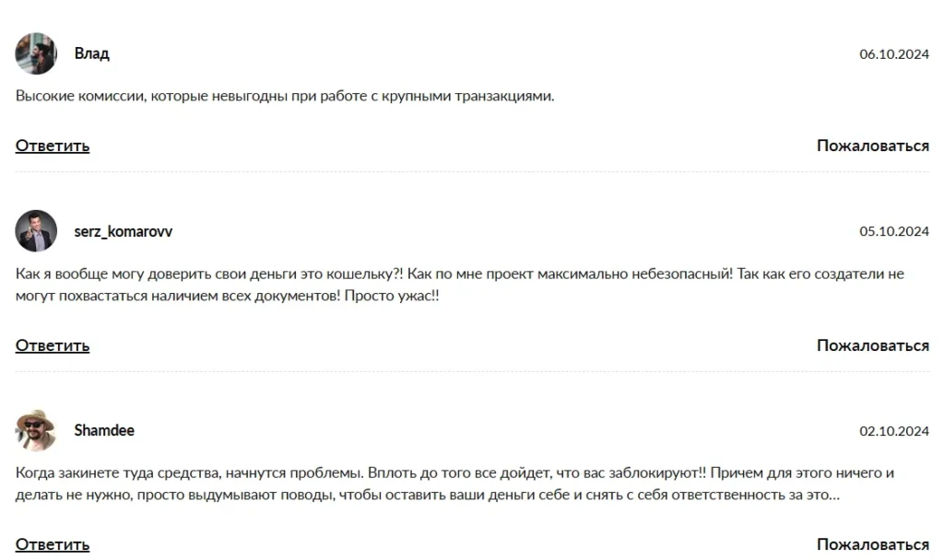Click Пожаловаться on serz_komarovv's comment
944x560 pixels.
pos(871,344)
